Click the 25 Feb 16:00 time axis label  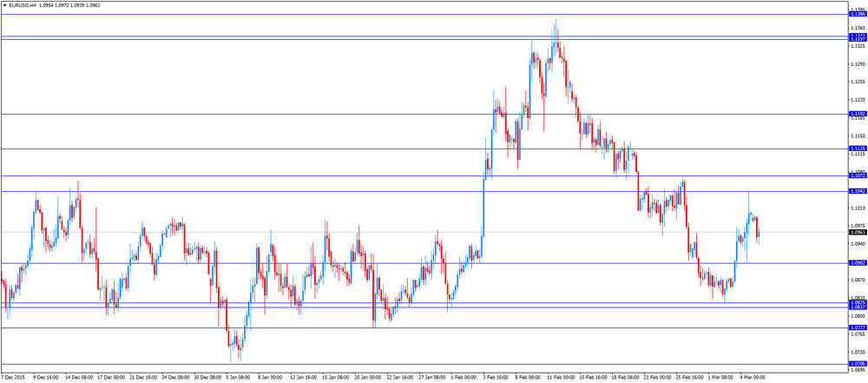click(689, 378)
